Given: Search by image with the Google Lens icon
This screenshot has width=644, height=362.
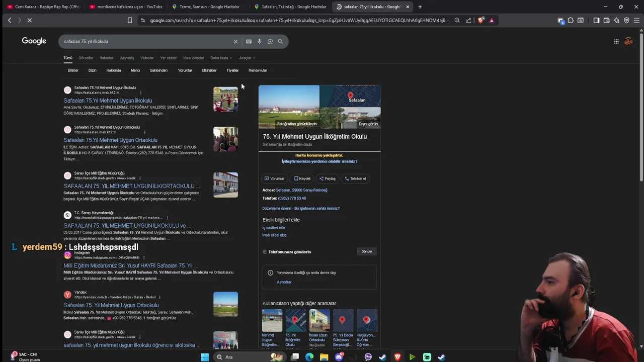Looking at the screenshot, I should (270, 41).
